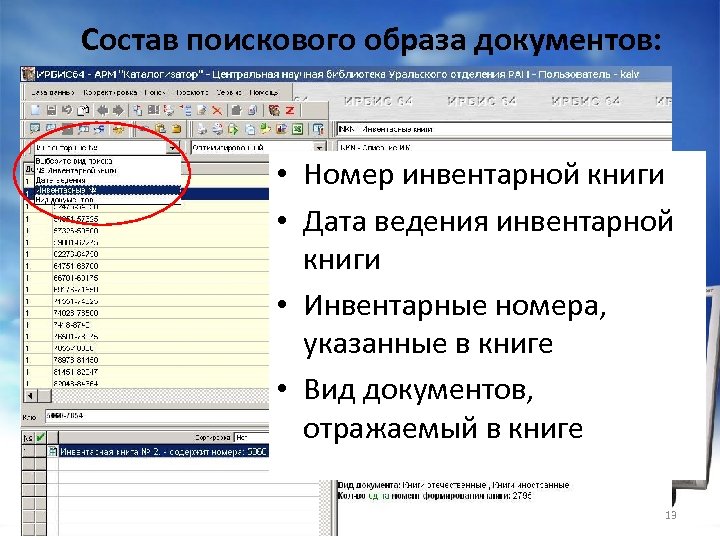720x540 pixels.
Task: Click the undo curved arrow icon
Action: 67,110
